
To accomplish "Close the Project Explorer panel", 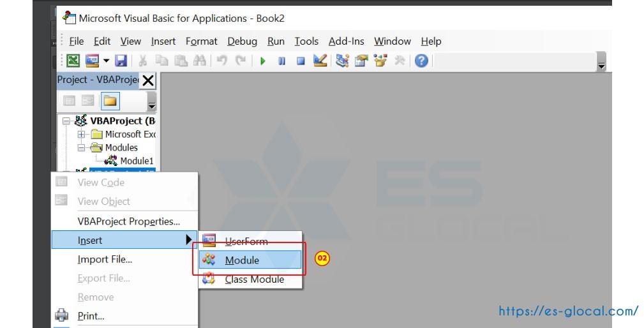I will tap(148, 80).
